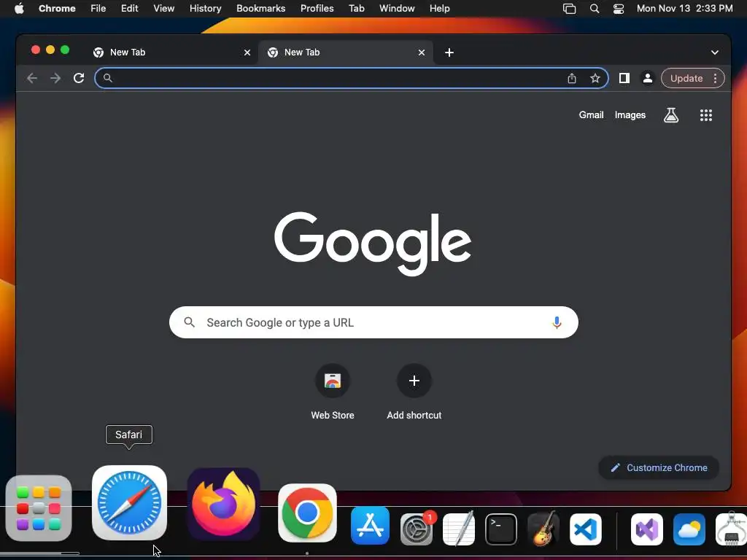Open the View menu
The width and height of the screenshot is (747, 560).
coord(164,9)
